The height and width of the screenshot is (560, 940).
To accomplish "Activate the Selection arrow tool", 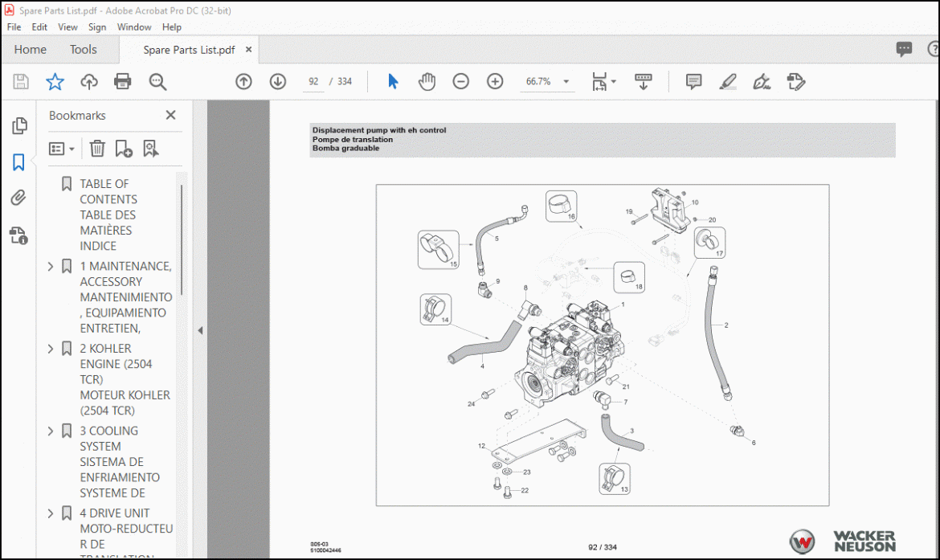I will coord(393,81).
